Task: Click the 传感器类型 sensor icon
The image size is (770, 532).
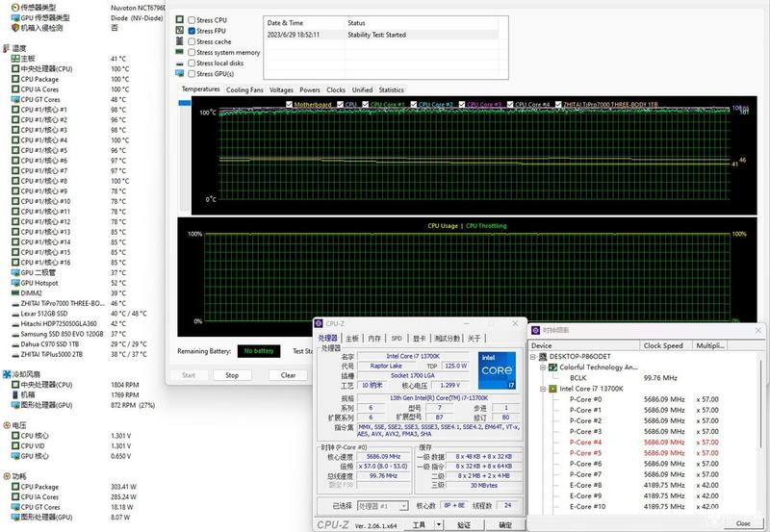Action: [15, 8]
